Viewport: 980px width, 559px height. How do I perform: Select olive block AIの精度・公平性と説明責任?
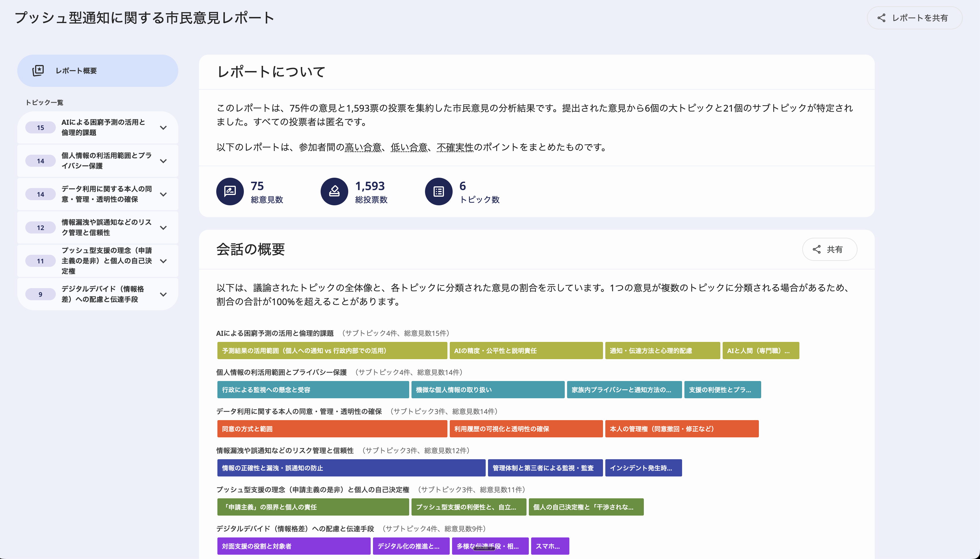(526, 351)
